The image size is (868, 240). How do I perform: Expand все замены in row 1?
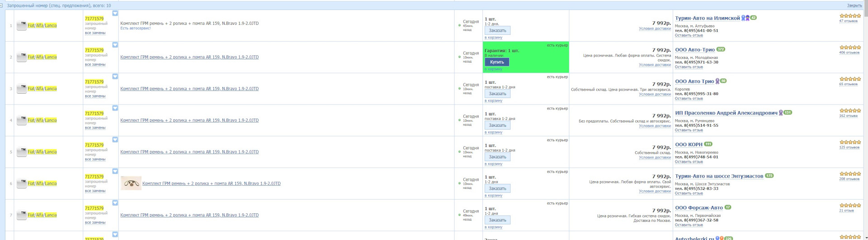95,33
